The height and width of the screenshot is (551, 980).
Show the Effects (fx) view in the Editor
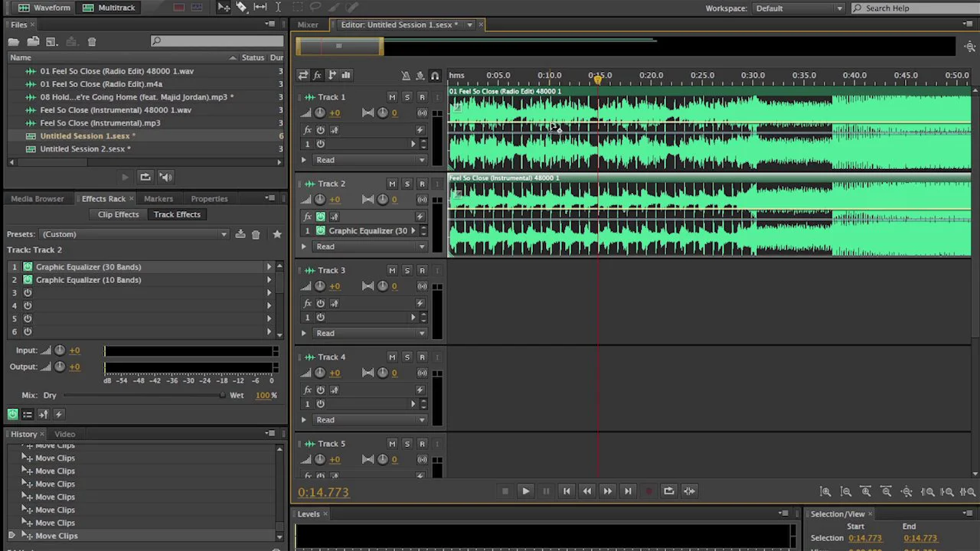coord(317,75)
